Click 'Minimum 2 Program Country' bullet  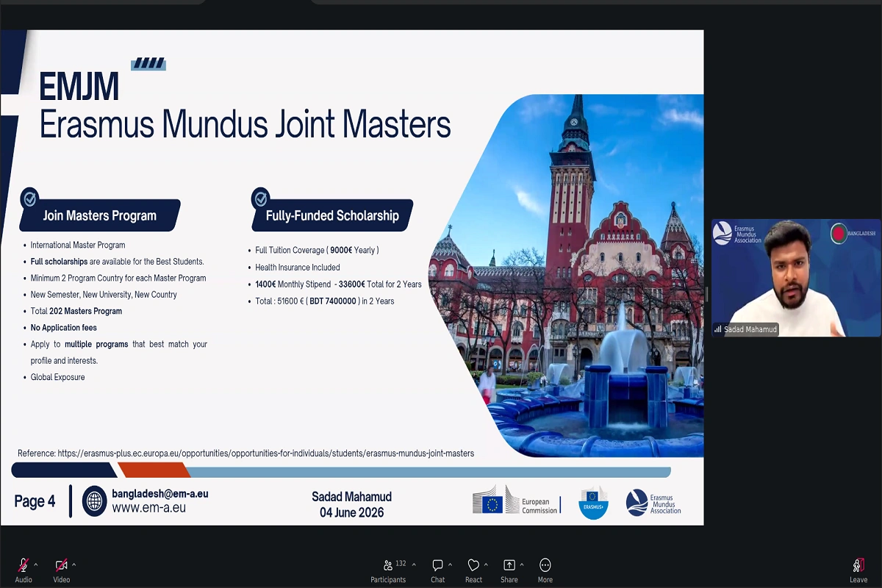pos(118,278)
